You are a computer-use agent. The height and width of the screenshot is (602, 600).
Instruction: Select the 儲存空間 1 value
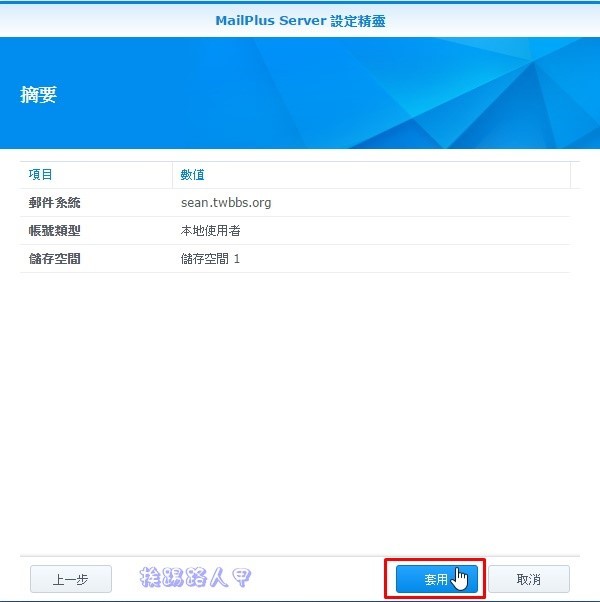pos(210,258)
